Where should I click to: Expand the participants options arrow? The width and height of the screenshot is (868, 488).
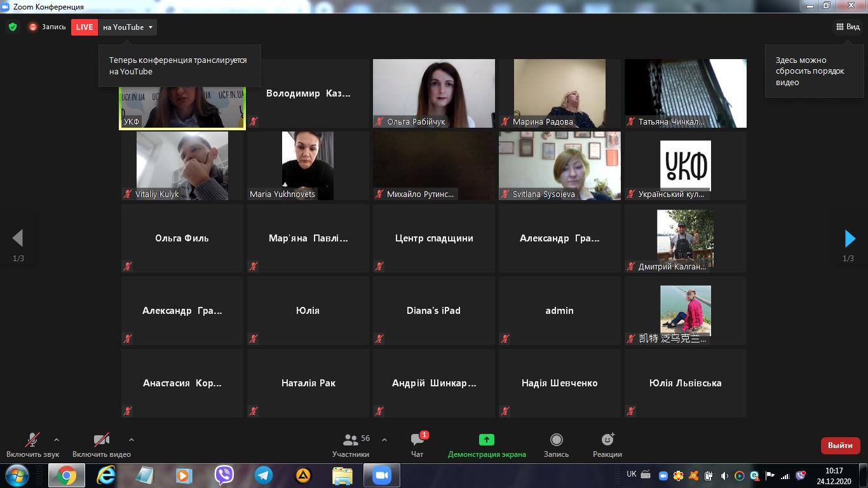click(384, 440)
